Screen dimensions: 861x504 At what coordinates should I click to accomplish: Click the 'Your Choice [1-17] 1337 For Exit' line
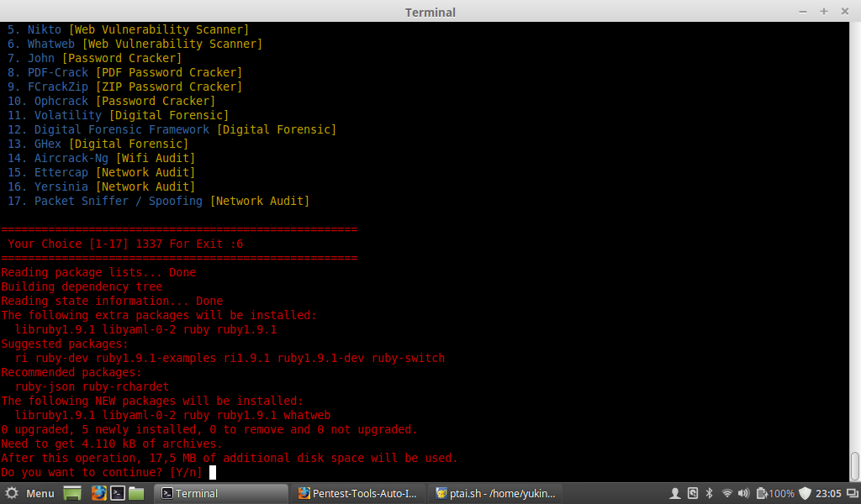125,244
